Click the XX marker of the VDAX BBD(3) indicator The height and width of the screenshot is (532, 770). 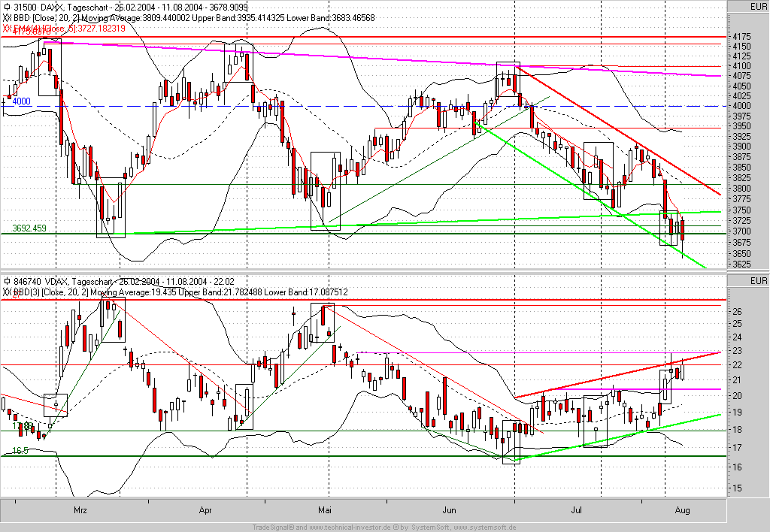point(7,292)
